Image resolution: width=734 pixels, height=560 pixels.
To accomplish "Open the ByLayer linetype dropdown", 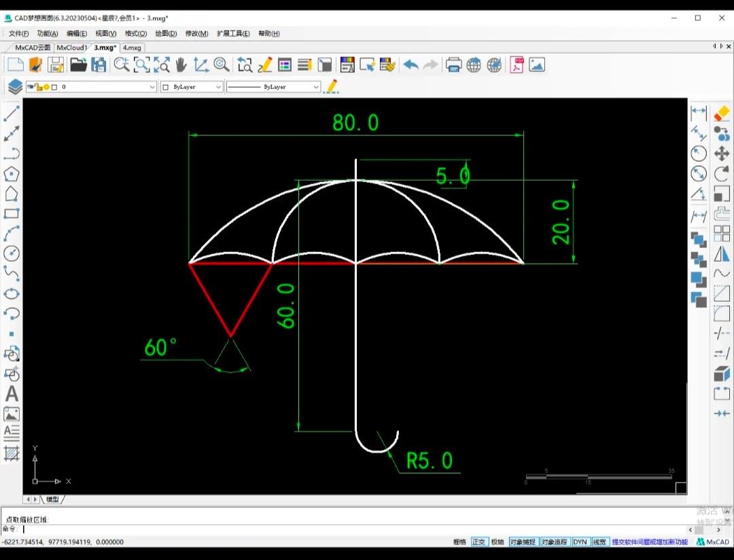I will pyautogui.click(x=316, y=87).
